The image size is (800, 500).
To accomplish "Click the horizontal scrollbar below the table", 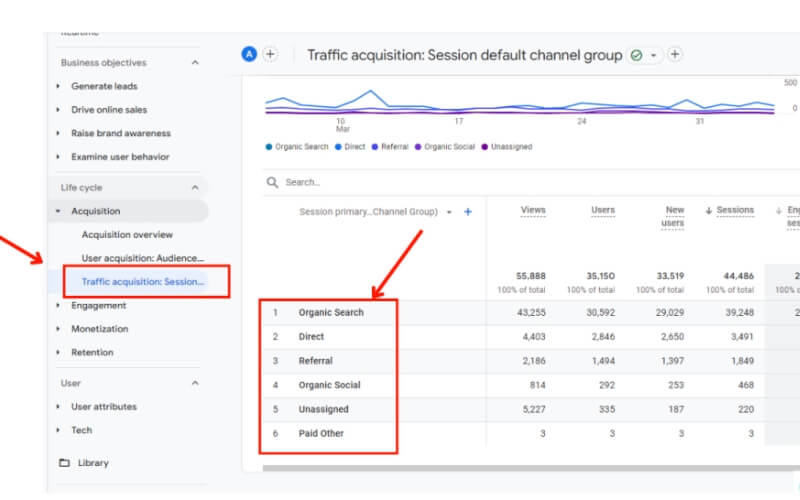I will point(531,468).
